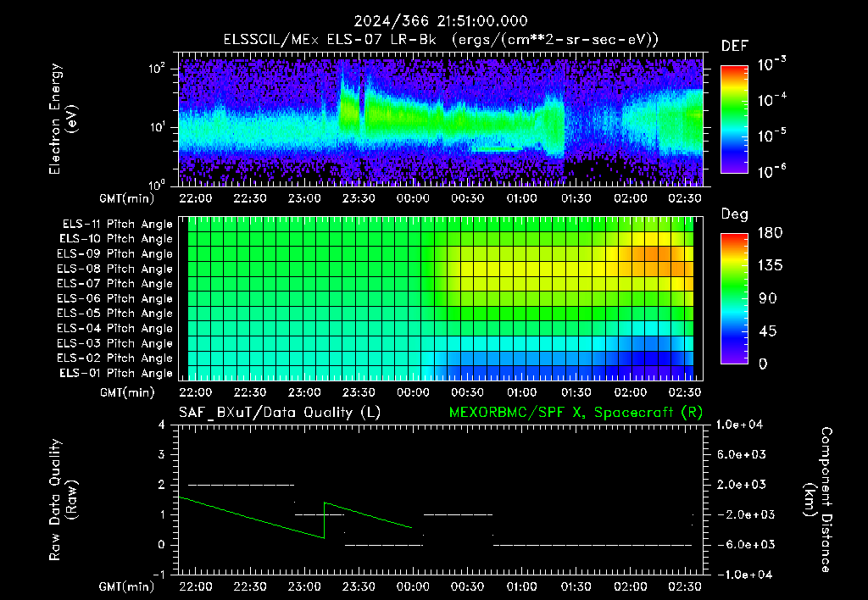Click the ELS-06 Pitch Angle row label
This screenshot has height=600, width=868.
114,299
